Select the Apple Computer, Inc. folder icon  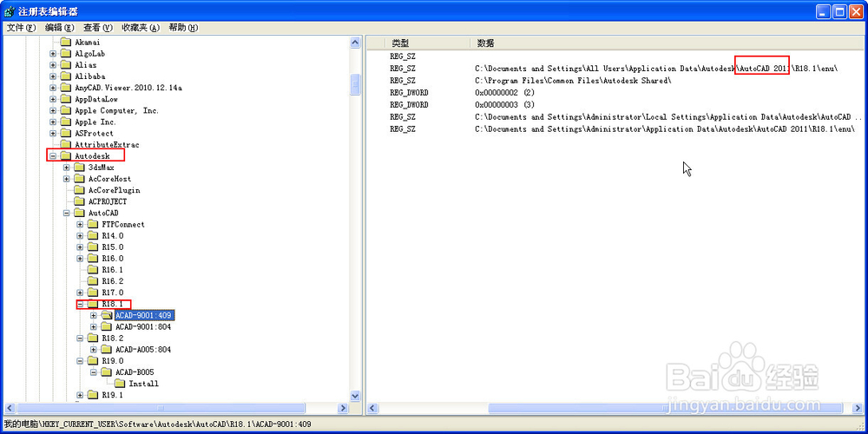click(x=66, y=111)
